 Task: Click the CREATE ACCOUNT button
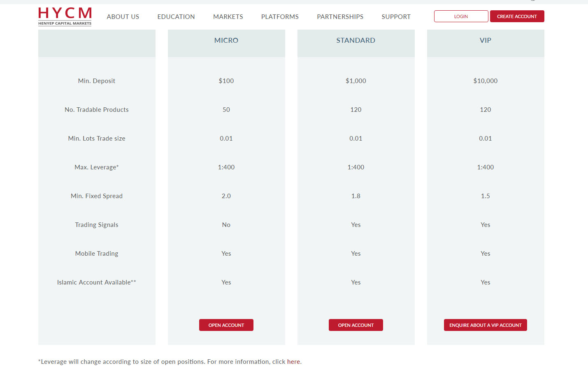coord(517,16)
